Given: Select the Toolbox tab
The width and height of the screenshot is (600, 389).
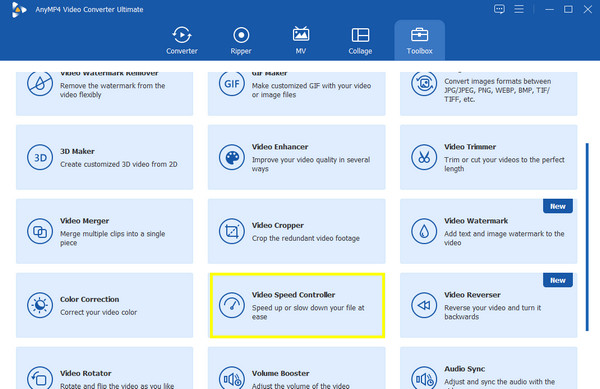Looking at the screenshot, I should pos(419,40).
